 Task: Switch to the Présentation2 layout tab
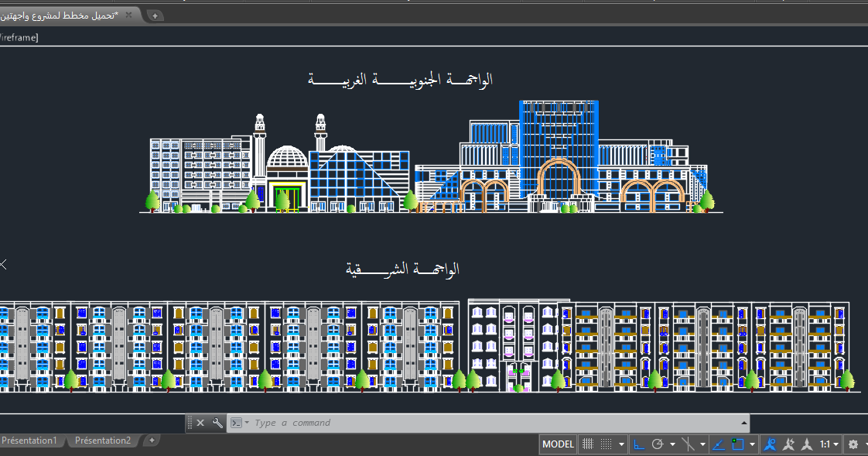(x=103, y=441)
